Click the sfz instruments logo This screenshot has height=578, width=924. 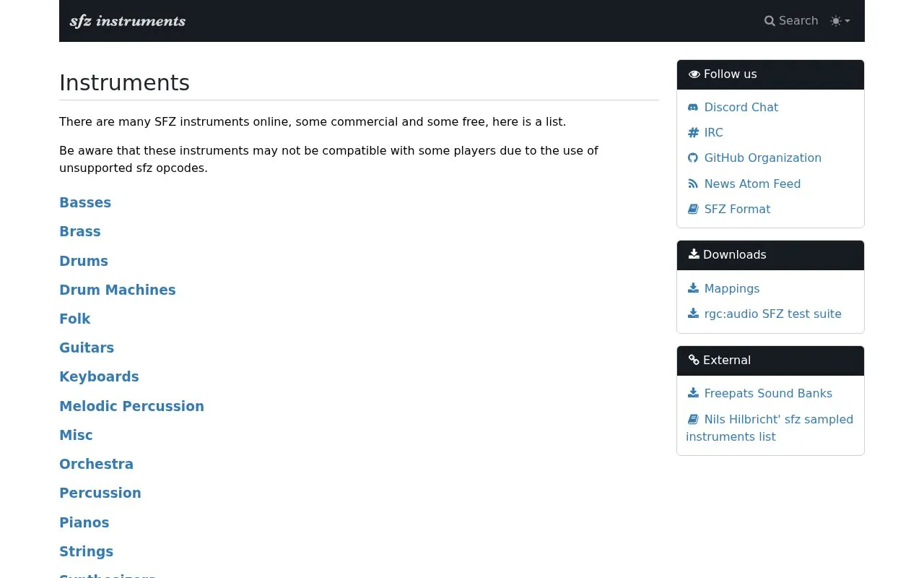[x=128, y=21]
